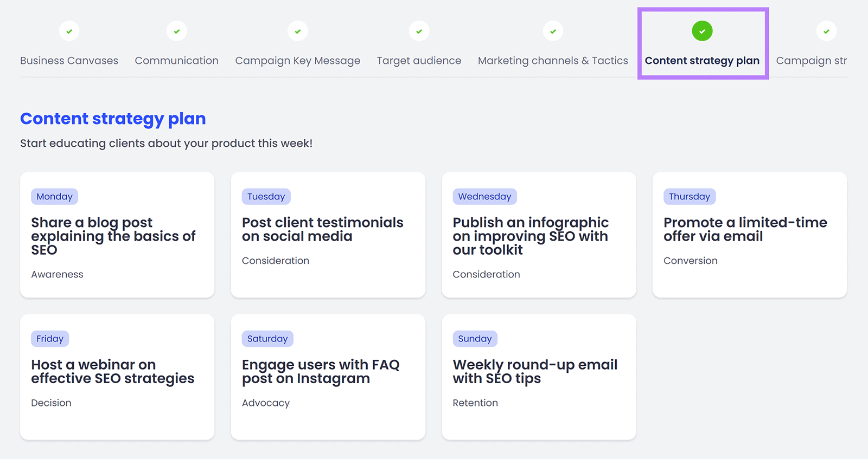This screenshot has height=459, width=868.
Task: Click checkmark above Marketing channels & Tactics
Action: click(553, 31)
